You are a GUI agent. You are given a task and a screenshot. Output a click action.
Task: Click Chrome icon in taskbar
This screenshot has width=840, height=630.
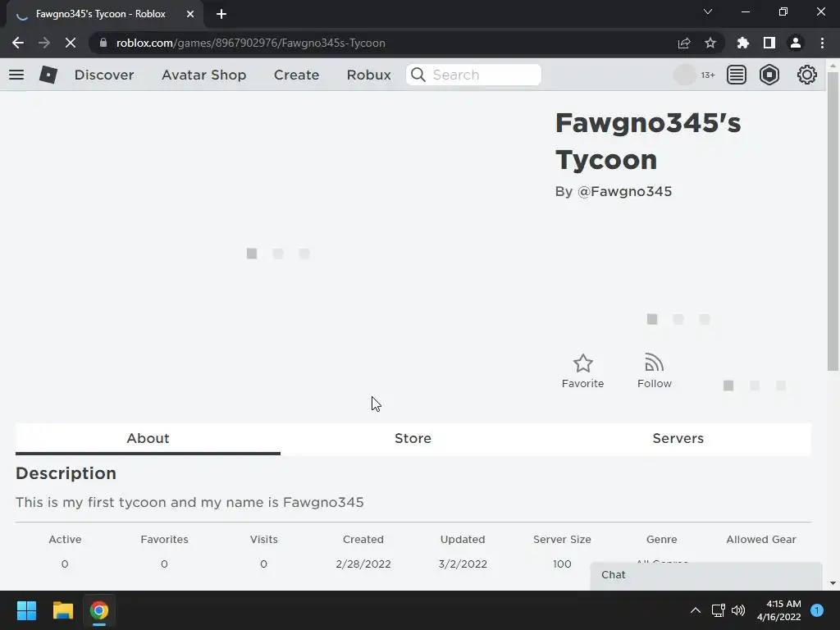click(x=99, y=610)
